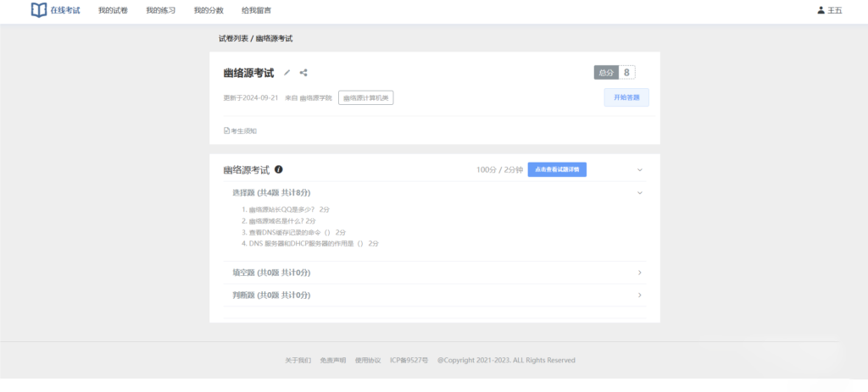The width and height of the screenshot is (868, 392).
Task: Open the 使用协议 footer link
Action: pos(368,360)
